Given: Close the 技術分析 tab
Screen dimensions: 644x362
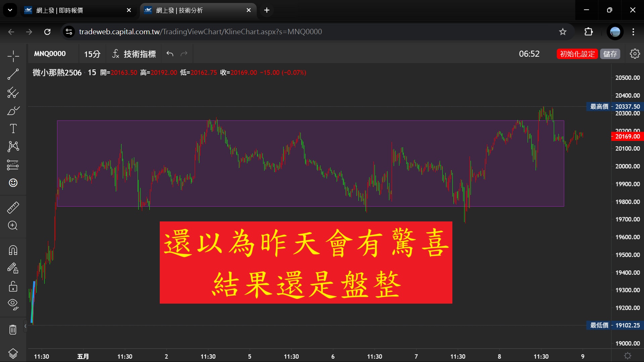Looking at the screenshot, I should click(249, 10).
